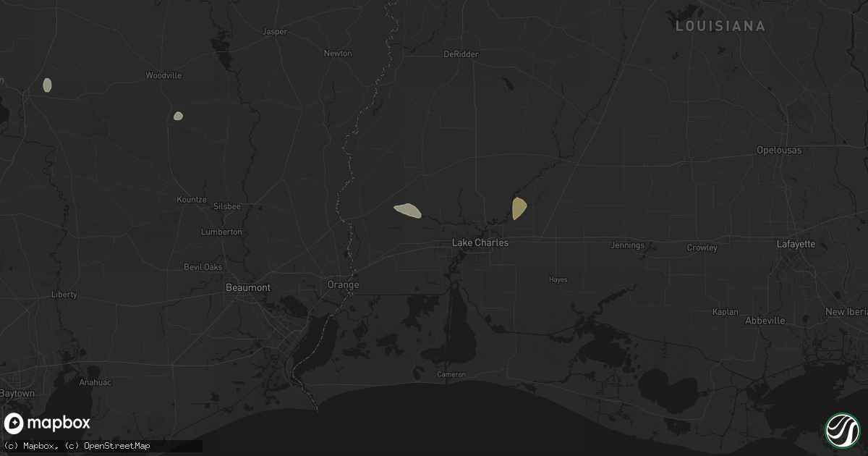Select the hail area west of Lake Charles

[407, 211]
